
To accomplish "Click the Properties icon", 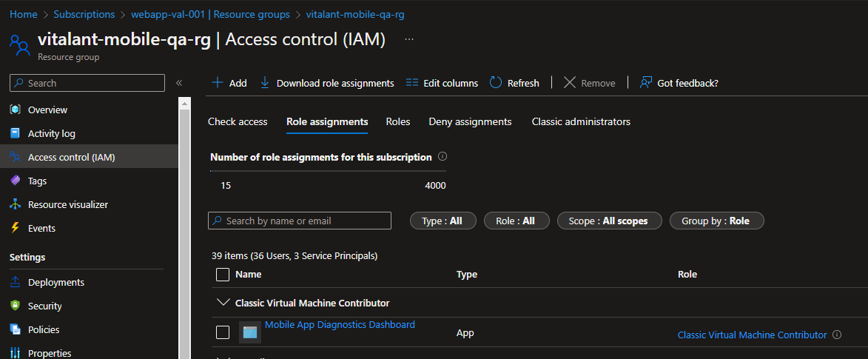I will point(16,353).
